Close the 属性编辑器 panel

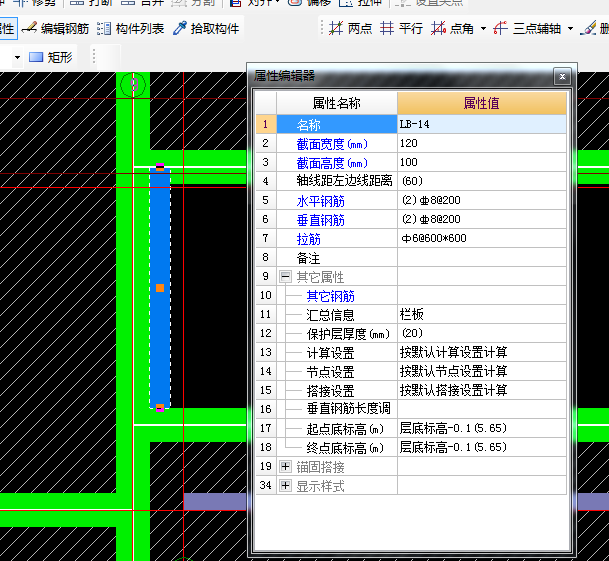coord(562,77)
